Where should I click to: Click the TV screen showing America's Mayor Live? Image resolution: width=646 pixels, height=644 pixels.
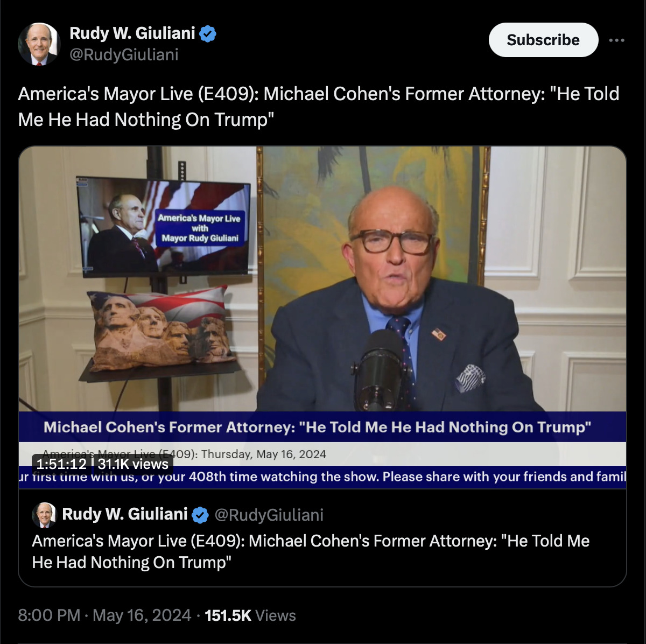click(x=164, y=227)
